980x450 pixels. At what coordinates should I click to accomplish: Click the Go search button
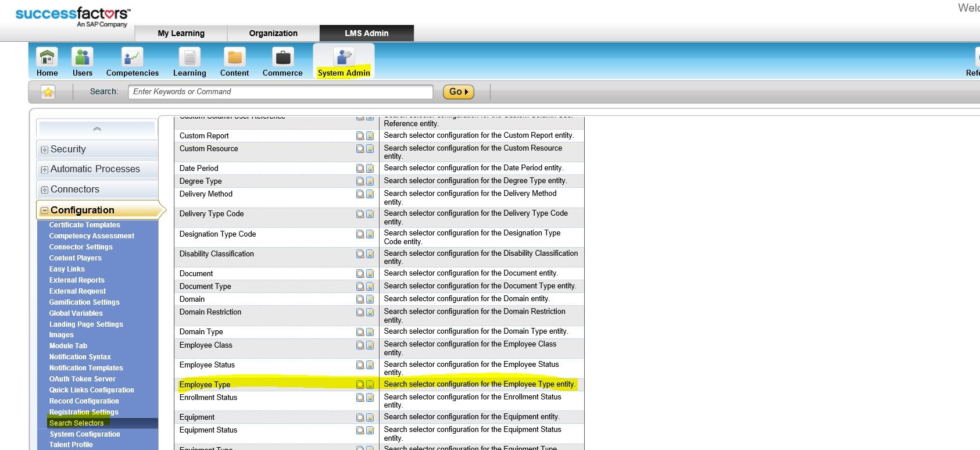pos(459,92)
